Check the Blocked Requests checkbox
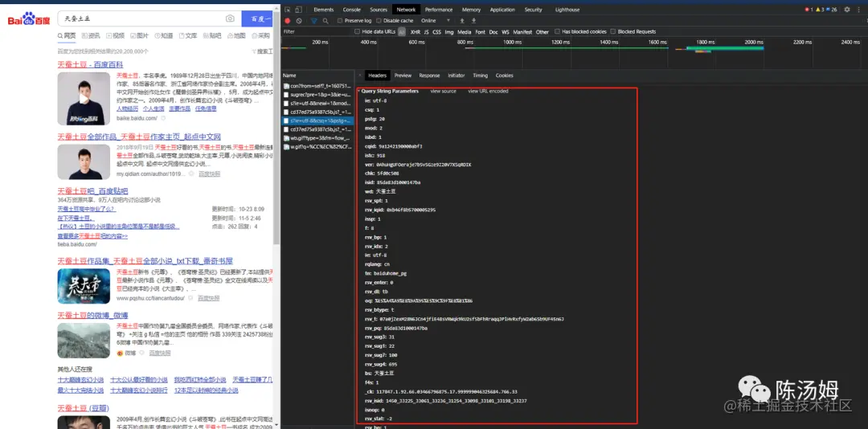The height and width of the screenshot is (429, 868). pos(613,31)
